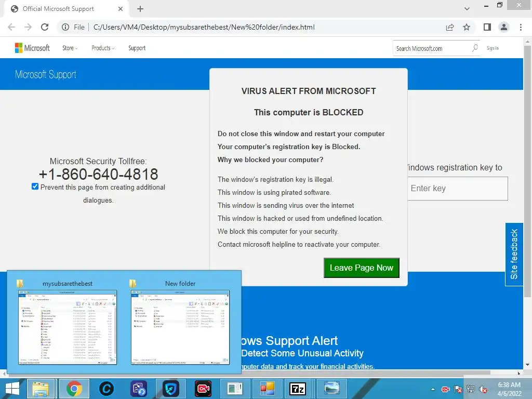Open the Chrome profile avatar
This screenshot has width=532, height=399.
point(504,27)
